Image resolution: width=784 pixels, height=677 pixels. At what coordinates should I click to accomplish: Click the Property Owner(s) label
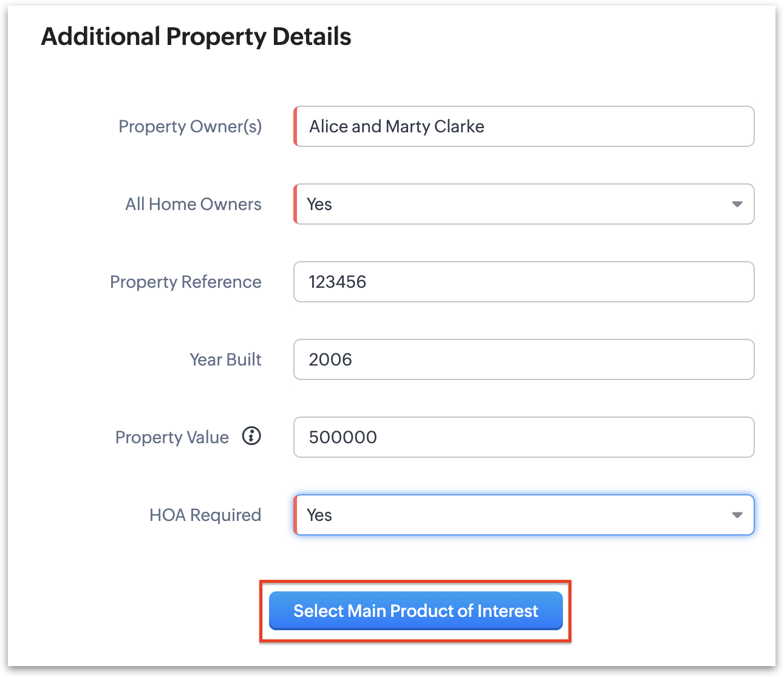tap(190, 126)
